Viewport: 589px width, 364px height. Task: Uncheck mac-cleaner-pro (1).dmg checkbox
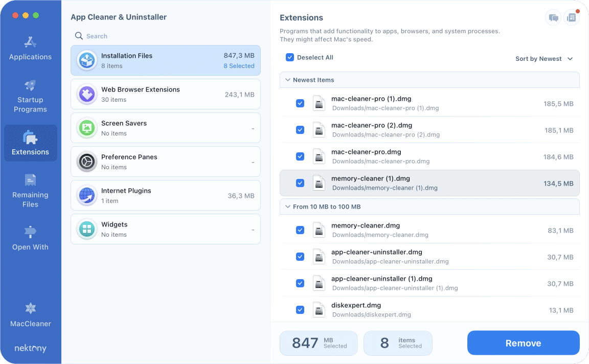coord(300,103)
